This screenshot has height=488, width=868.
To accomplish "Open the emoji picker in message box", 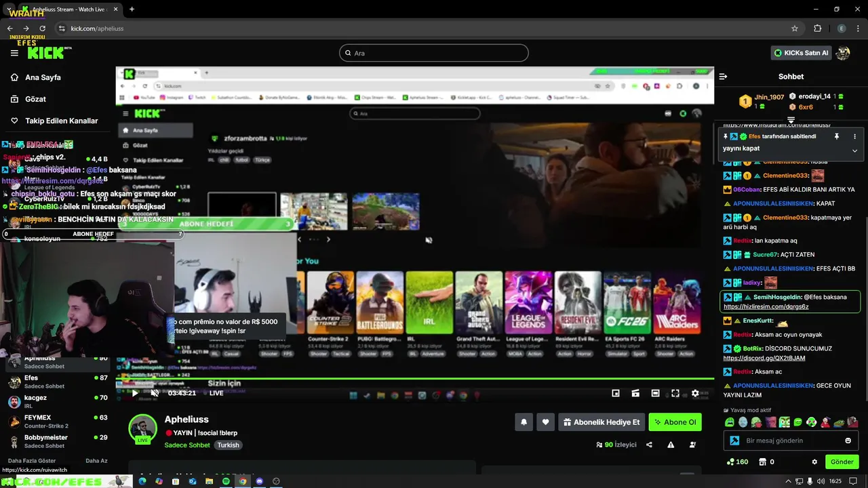I will click(848, 441).
